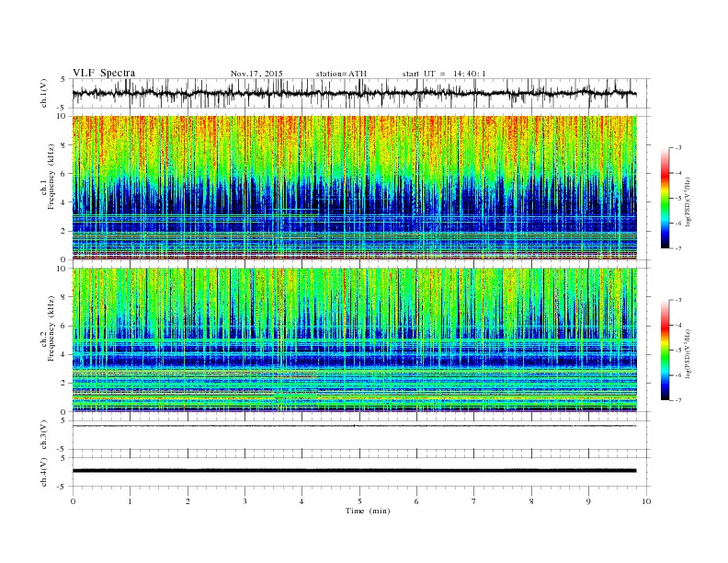Click the ch.4 thick black waveform trace
The image size is (728, 563).
(x=355, y=471)
